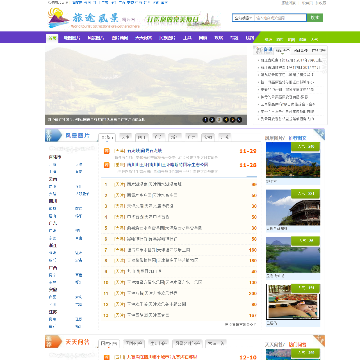Click the orange icon of the first 11-20 entry

pyautogui.click(x=106, y=151)
